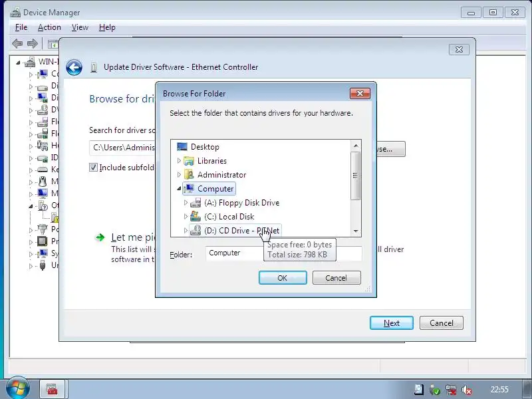The image size is (532, 399).
Task: Click the computer root icon in Device Manager tree
Action: 30,62
